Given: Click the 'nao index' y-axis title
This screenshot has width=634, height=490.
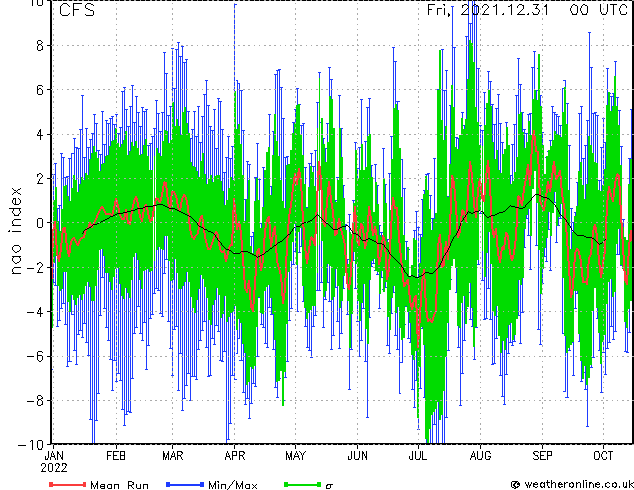Looking at the screenshot, I should pyautogui.click(x=16, y=231).
